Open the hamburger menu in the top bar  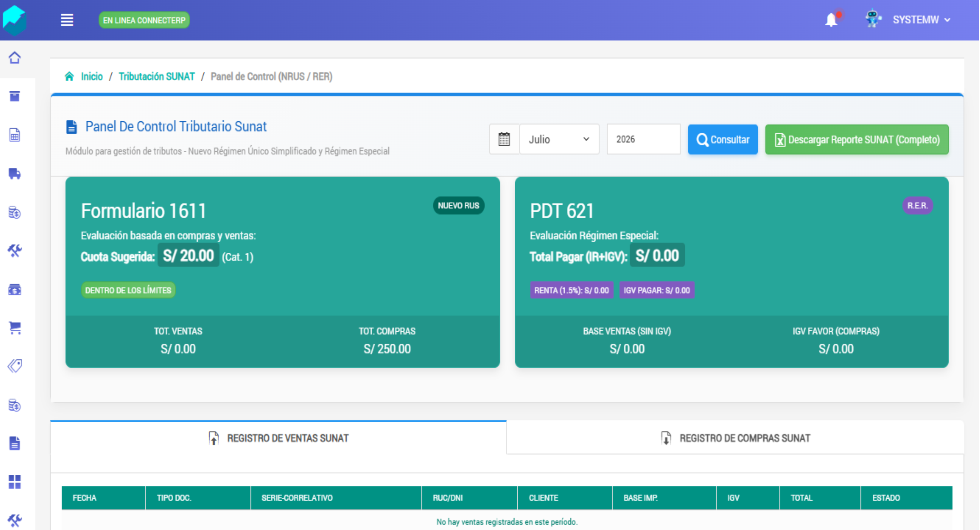pyautogui.click(x=67, y=20)
